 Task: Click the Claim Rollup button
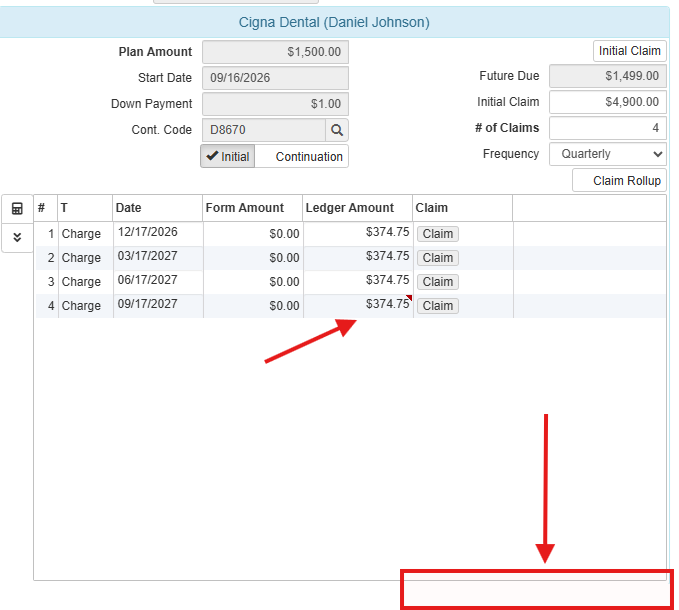point(620,181)
